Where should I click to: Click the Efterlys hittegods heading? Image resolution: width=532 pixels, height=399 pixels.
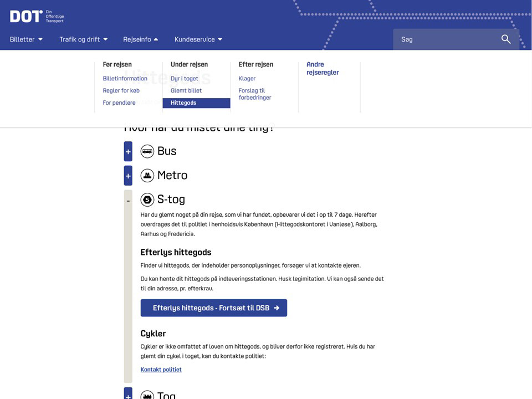tap(176, 253)
